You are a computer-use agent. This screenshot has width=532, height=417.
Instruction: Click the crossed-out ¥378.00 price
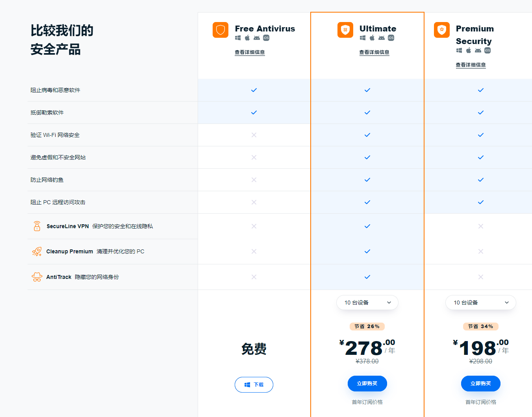(x=367, y=361)
